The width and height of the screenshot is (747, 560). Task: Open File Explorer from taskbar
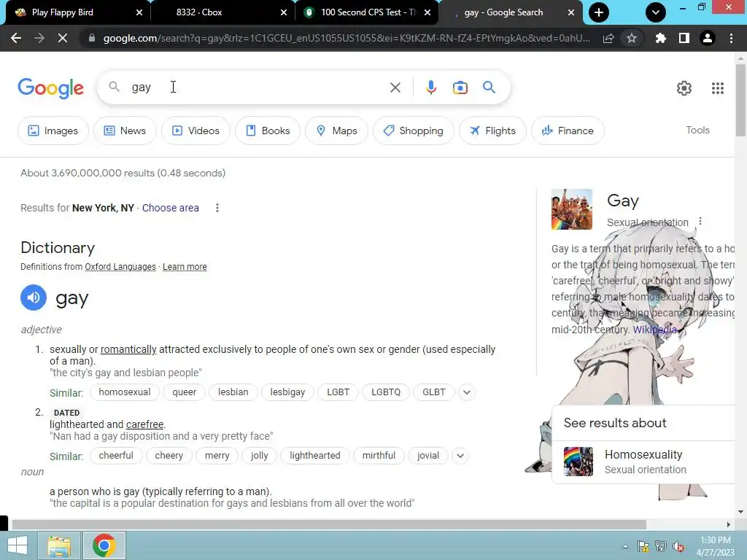tap(60, 545)
